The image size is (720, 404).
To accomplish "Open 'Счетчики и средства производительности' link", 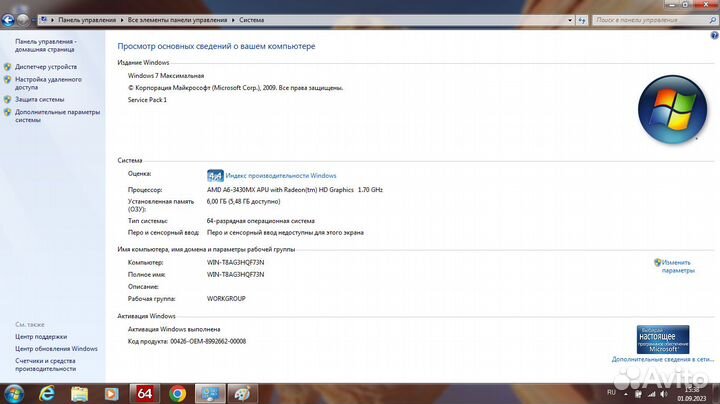I will (x=45, y=365).
